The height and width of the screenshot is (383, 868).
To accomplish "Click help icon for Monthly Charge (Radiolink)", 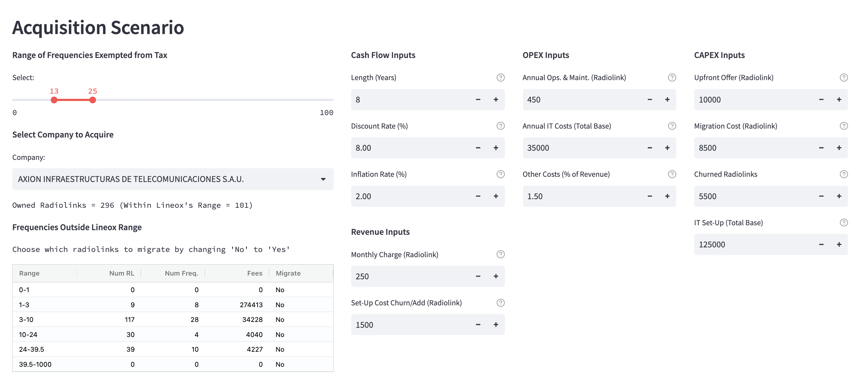I will point(500,254).
